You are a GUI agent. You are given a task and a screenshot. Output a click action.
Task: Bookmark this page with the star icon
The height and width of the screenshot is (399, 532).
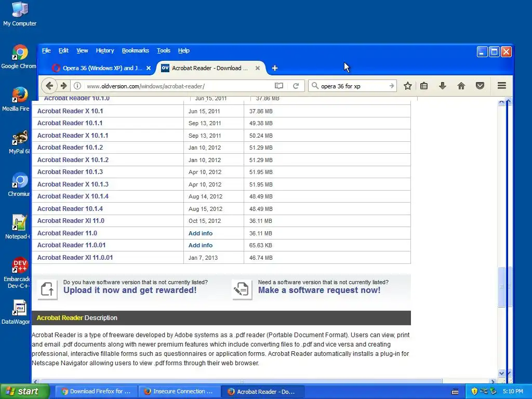(408, 86)
